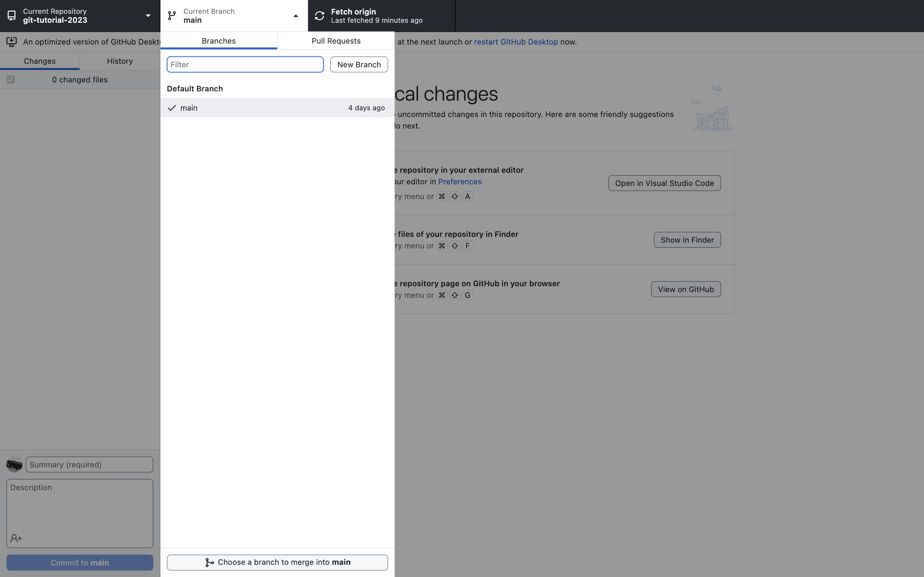The image size is (924, 577).
Task: Select the Branches tab
Action: pos(218,41)
